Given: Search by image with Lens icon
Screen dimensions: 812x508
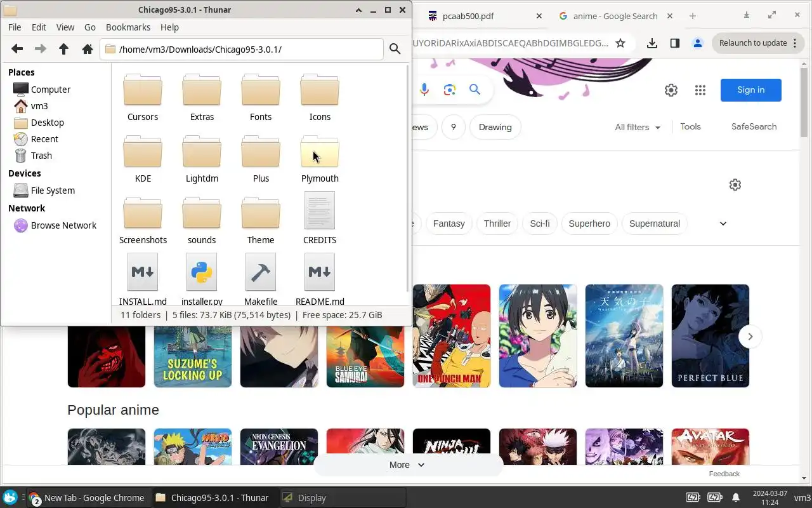Looking at the screenshot, I should tap(450, 90).
